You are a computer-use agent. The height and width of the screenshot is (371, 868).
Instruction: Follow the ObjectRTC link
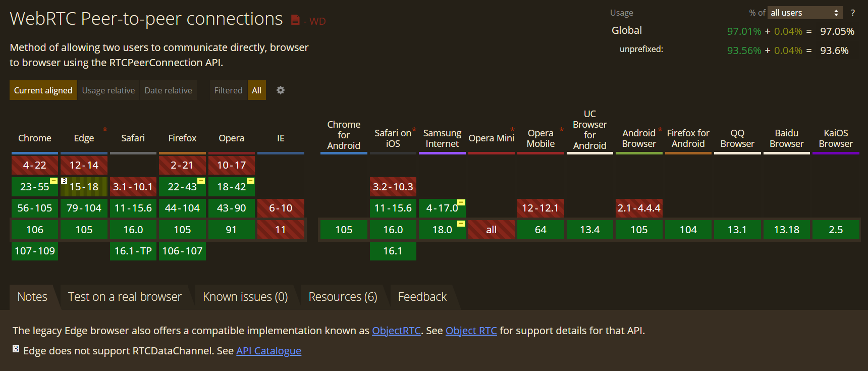(396, 331)
